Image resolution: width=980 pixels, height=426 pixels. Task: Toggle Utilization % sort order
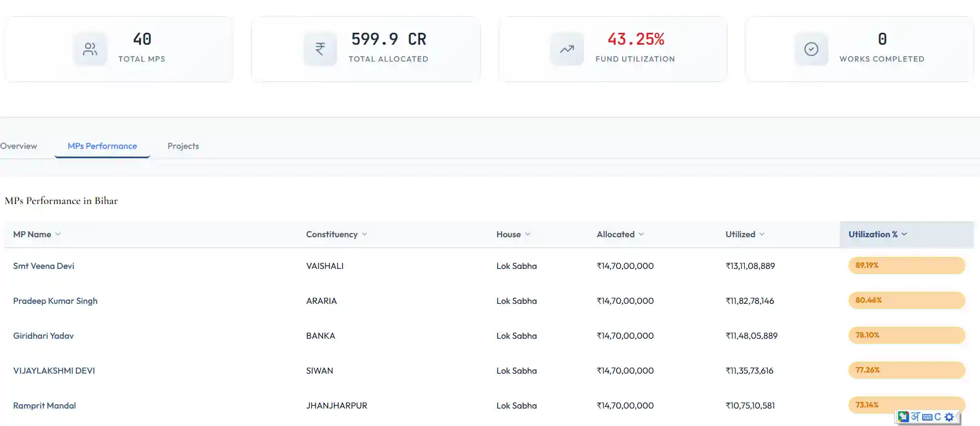point(877,234)
